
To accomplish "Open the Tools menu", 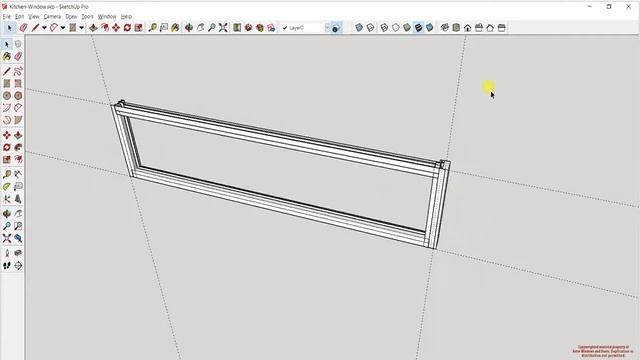I will click(x=87, y=16).
